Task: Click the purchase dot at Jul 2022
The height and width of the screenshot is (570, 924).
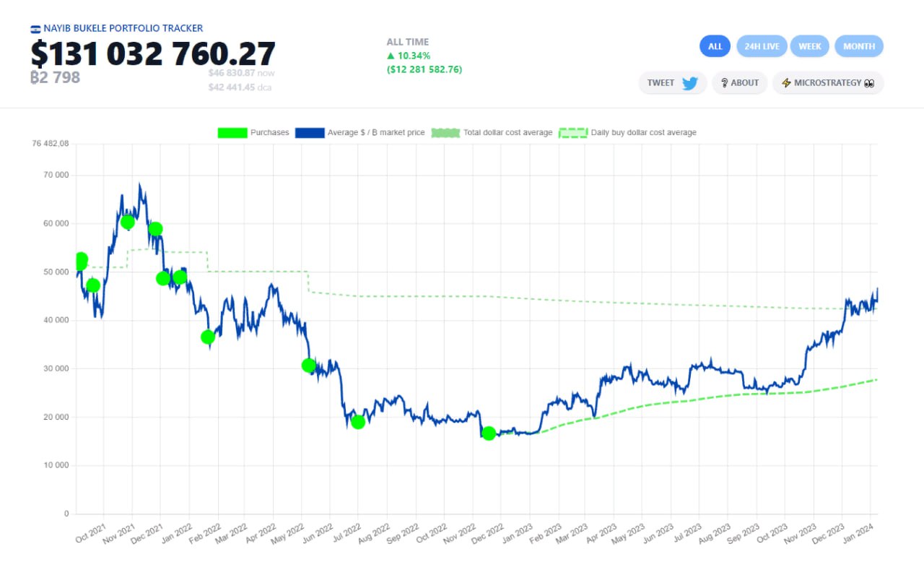Action: point(358,422)
